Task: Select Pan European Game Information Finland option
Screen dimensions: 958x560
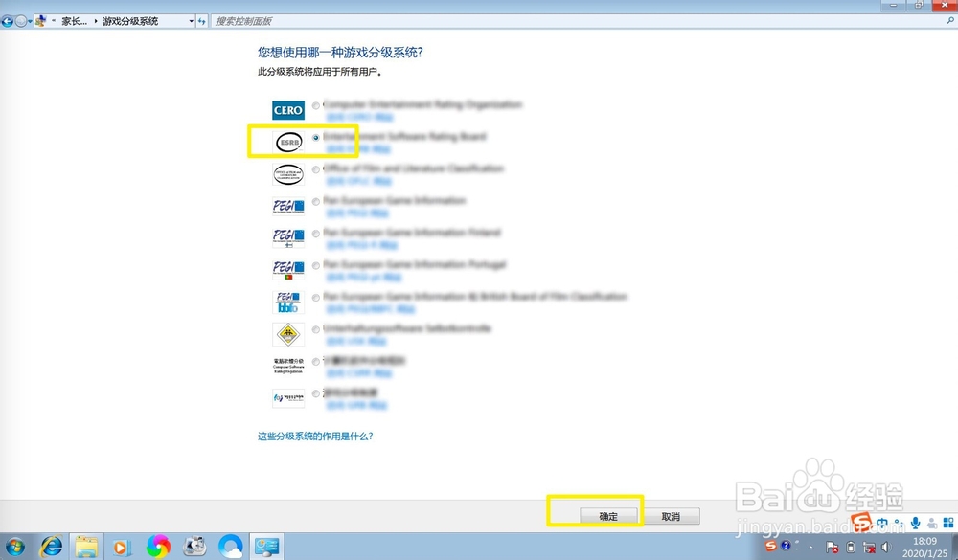Action: click(316, 234)
